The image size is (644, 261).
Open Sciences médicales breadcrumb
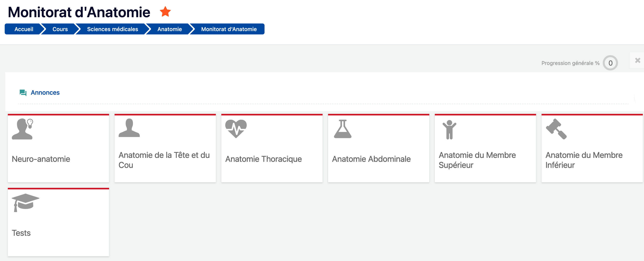point(112,29)
